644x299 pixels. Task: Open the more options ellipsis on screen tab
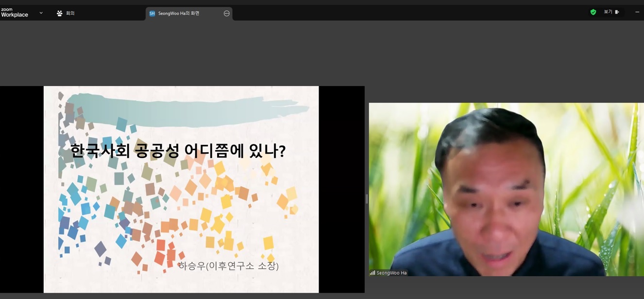(x=226, y=14)
